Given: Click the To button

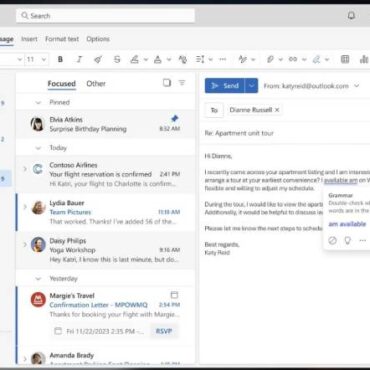Looking at the screenshot, I should tap(214, 110).
